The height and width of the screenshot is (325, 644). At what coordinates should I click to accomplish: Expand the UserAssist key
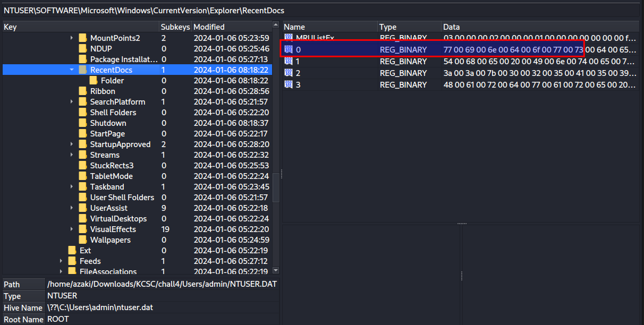tap(72, 208)
